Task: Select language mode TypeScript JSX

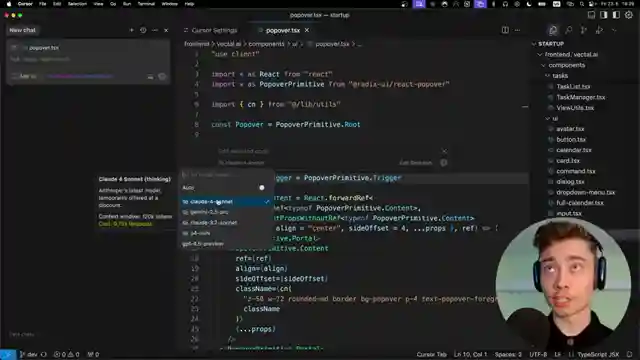Action: click(598, 354)
